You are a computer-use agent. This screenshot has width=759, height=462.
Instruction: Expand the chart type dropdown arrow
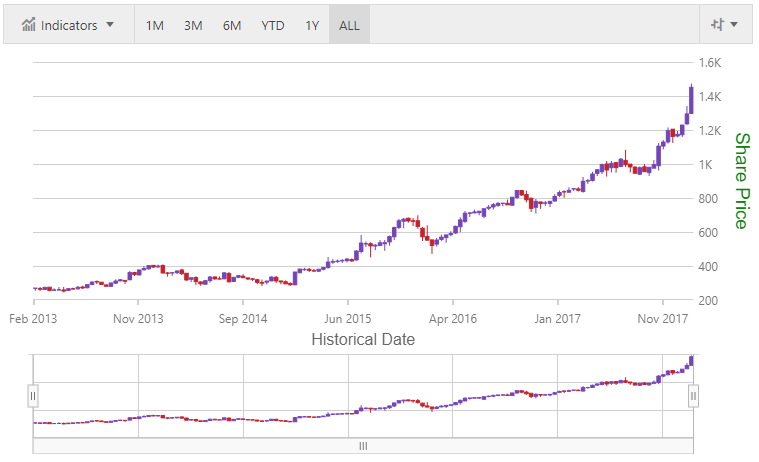click(735, 25)
